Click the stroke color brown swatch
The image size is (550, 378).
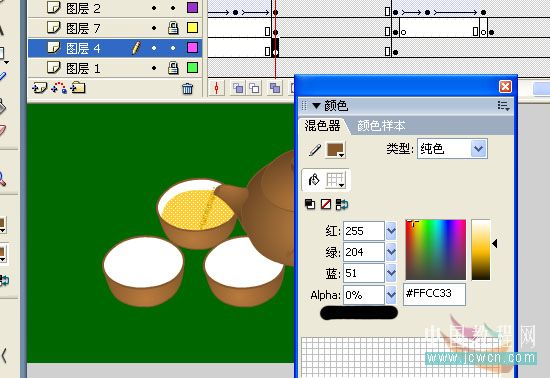click(x=336, y=150)
